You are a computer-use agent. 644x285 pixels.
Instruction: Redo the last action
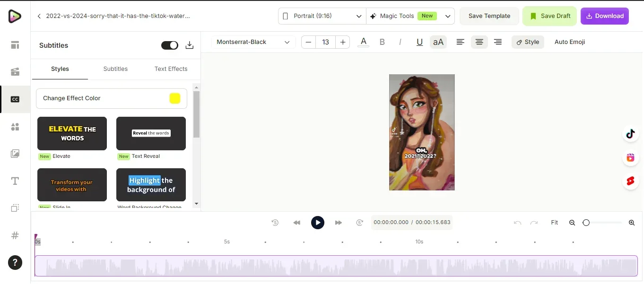tap(534, 223)
